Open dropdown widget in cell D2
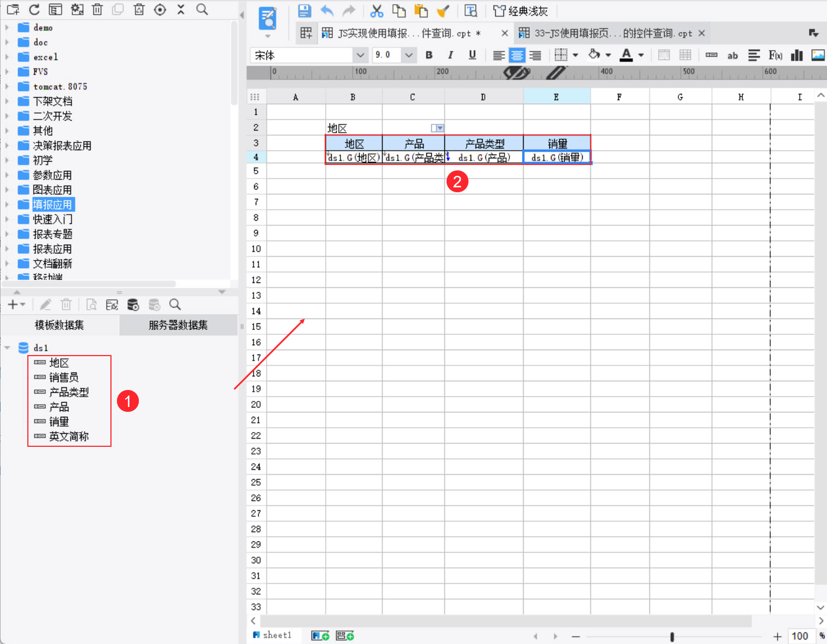Image resolution: width=827 pixels, height=644 pixels. coord(437,128)
